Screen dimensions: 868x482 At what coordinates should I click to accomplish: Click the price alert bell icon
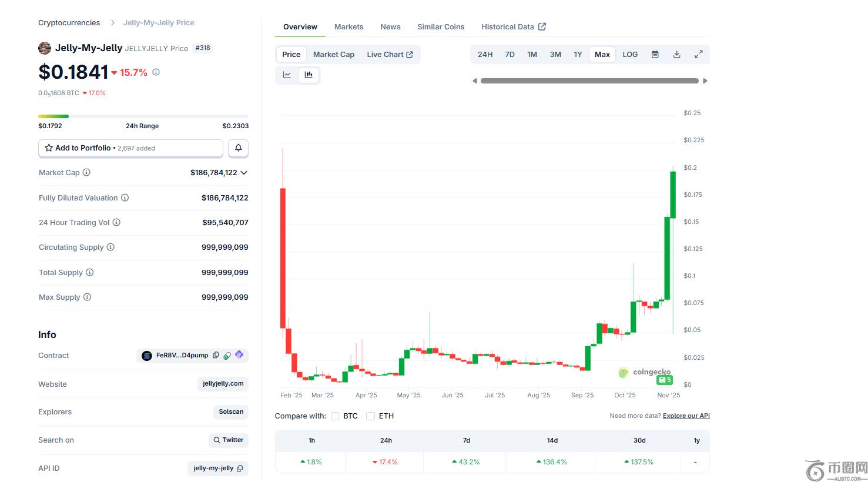click(238, 148)
